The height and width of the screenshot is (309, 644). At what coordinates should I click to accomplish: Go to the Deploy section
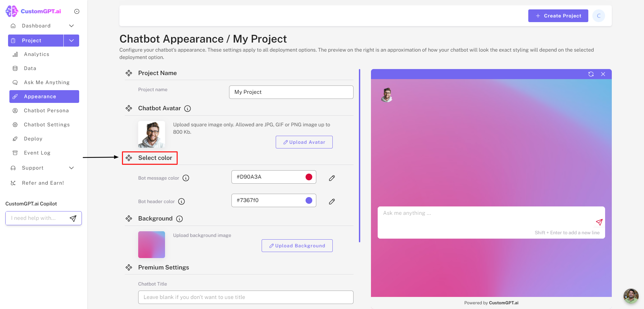(33, 139)
